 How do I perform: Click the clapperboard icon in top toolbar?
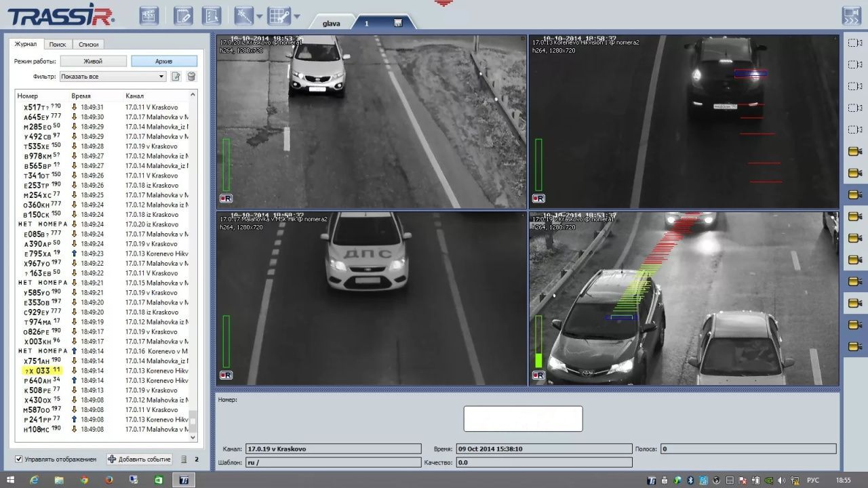tap(149, 16)
